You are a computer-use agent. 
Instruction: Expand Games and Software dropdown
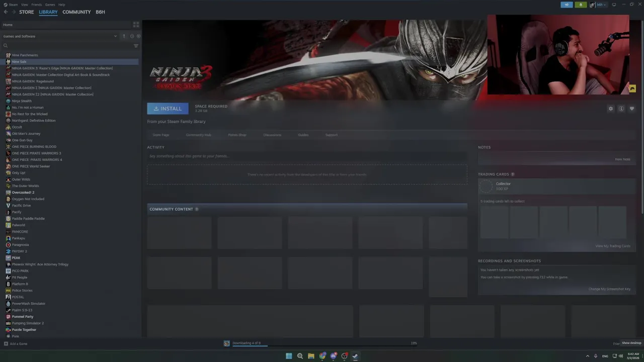pyautogui.click(x=115, y=36)
